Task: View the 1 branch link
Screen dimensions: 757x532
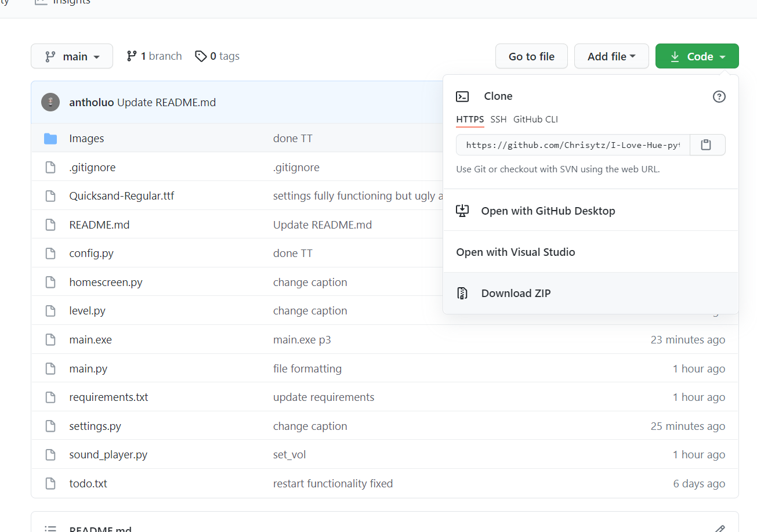Action: (x=154, y=56)
